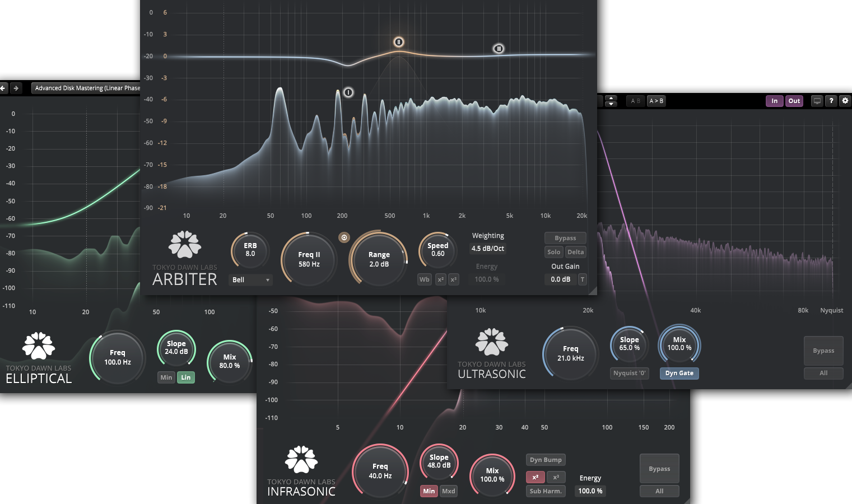The width and height of the screenshot is (852, 504).
Task: Click Bypass button in Ultrasonic
Action: 823,351
